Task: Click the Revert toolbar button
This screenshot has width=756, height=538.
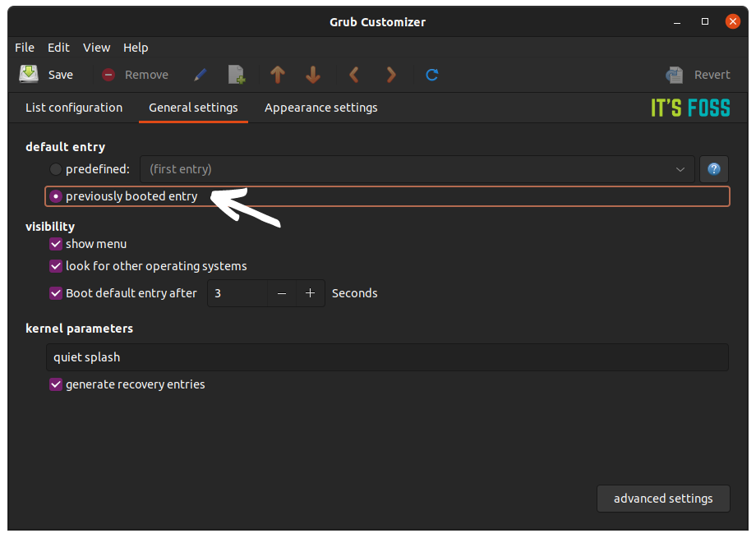Action: [x=697, y=75]
